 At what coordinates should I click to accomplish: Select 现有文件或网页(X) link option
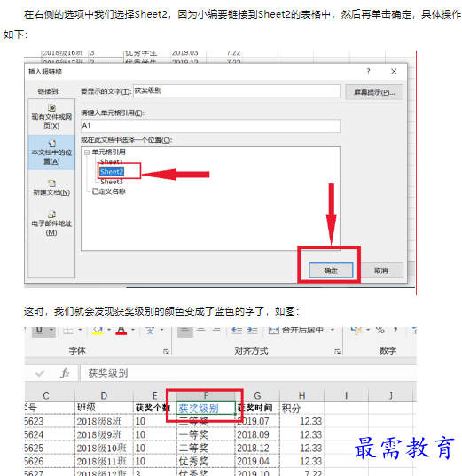point(51,117)
